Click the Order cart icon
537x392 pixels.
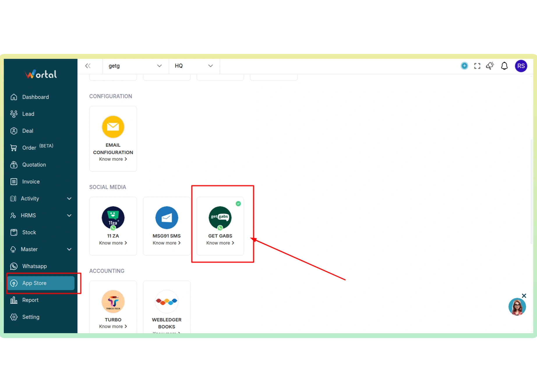pos(14,148)
